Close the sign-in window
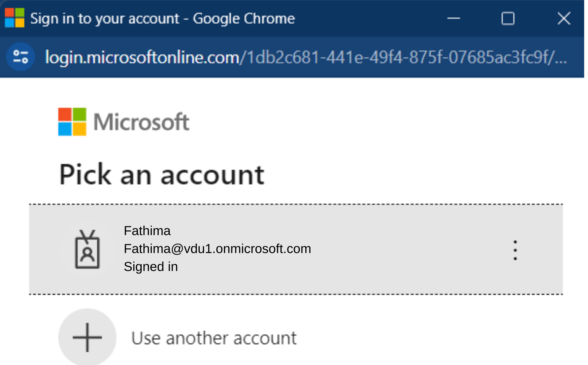Image resolution: width=588 pixels, height=365 pixels. click(564, 18)
